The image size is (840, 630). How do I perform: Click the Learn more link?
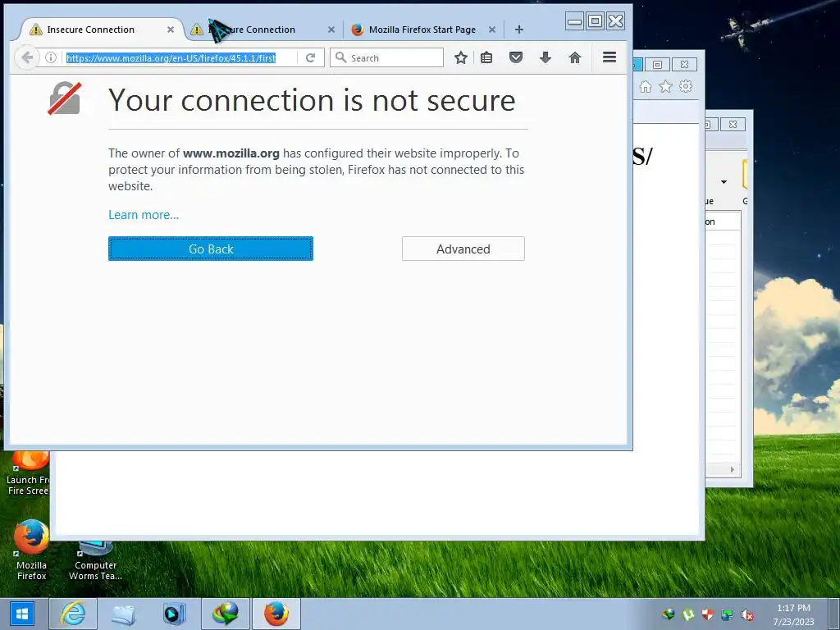(144, 215)
